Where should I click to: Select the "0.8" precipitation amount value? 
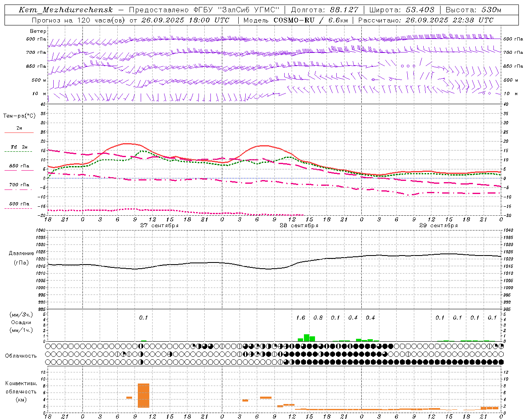(318, 317)
